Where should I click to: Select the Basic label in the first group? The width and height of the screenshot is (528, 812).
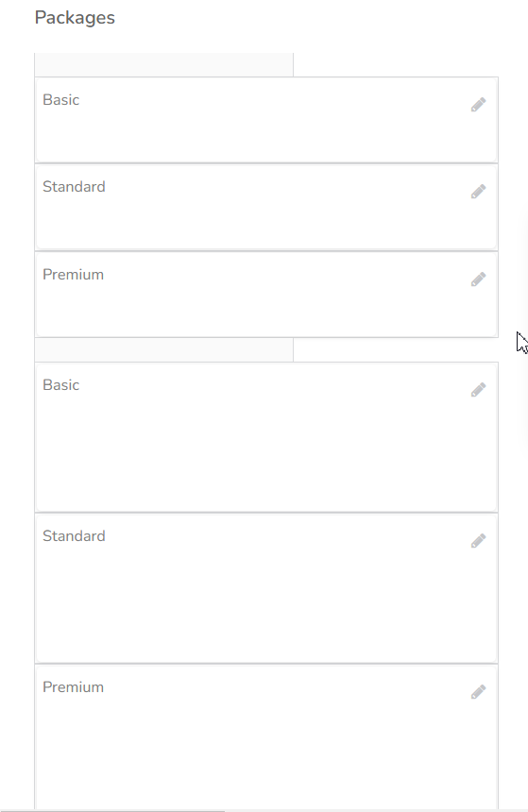click(61, 99)
